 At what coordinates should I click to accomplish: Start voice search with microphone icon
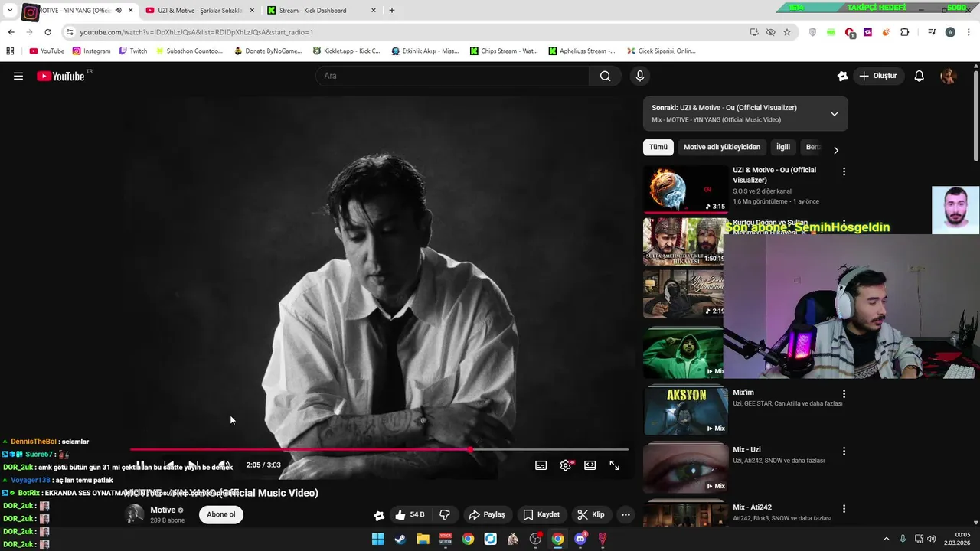pos(640,76)
